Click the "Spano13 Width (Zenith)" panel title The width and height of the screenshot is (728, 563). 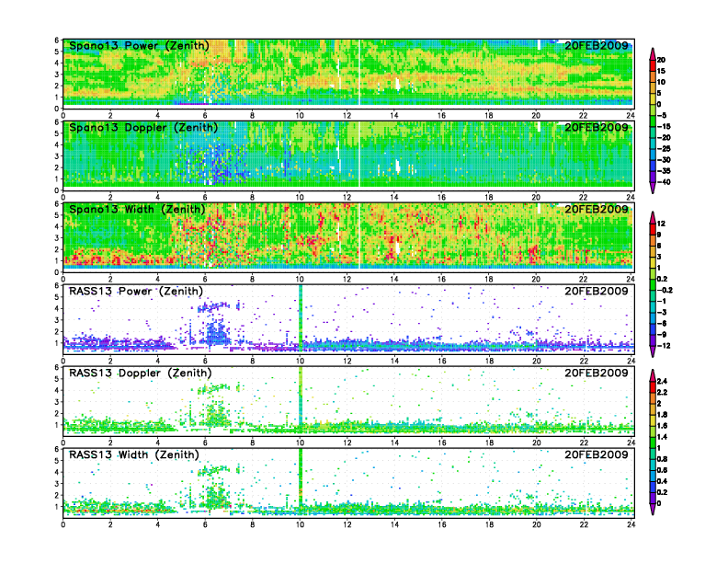137,210
